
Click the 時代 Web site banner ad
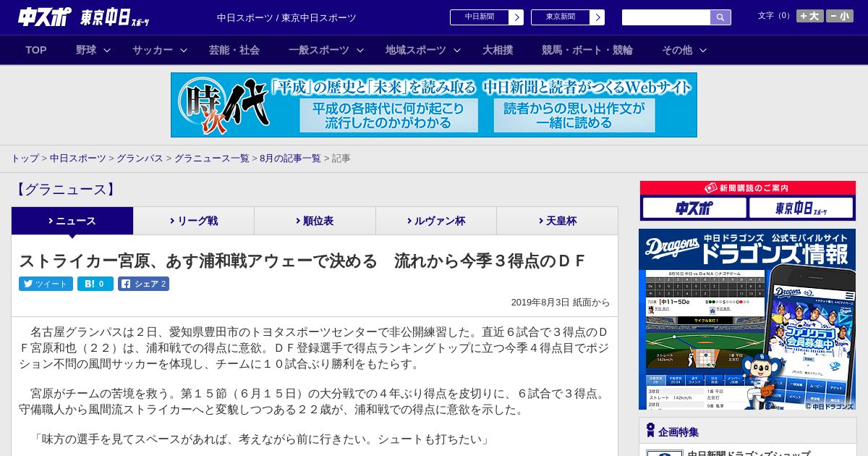434,105
